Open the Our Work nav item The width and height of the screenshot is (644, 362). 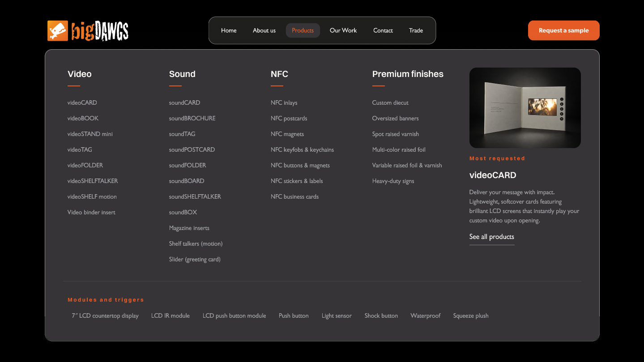click(343, 30)
